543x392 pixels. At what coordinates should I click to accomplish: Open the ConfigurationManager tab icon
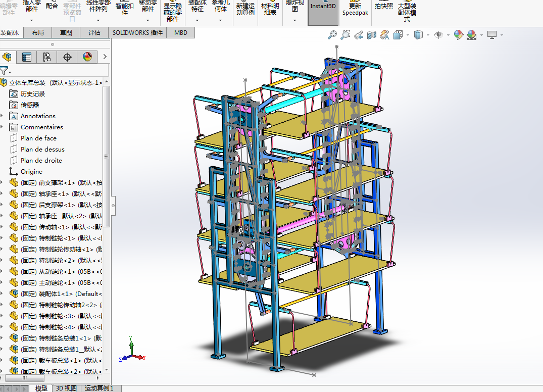47,57
